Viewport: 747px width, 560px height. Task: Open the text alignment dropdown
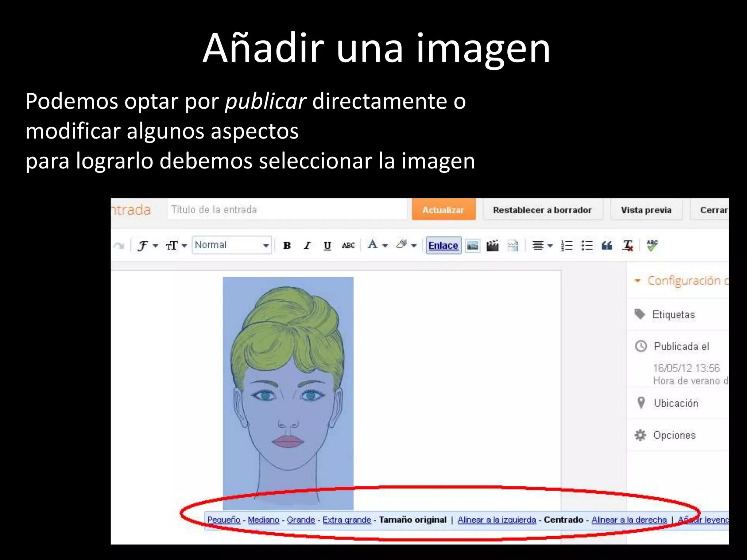coord(542,245)
